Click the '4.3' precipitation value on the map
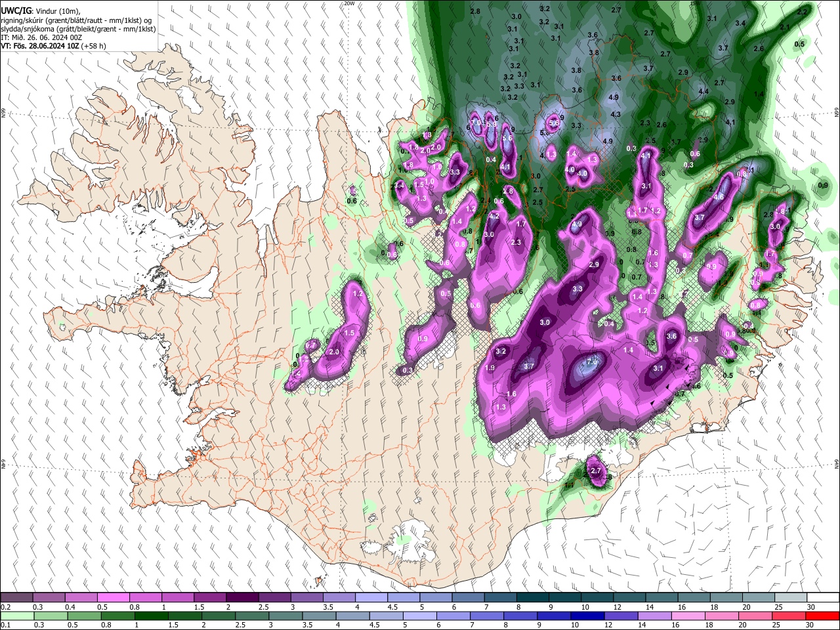840x630 pixels. tap(616, 114)
